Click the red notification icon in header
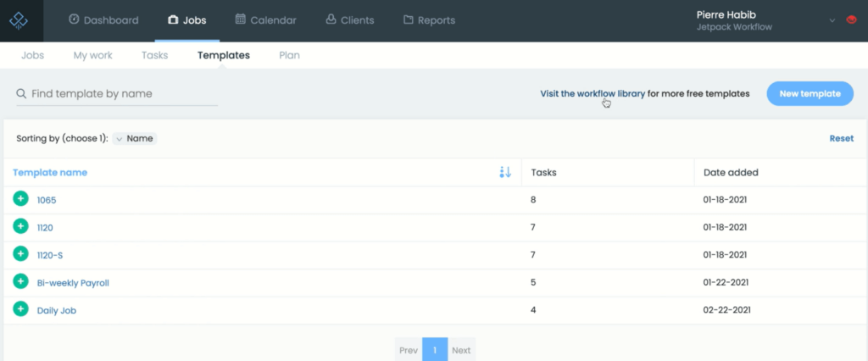The height and width of the screenshot is (361, 868). pos(852,20)
